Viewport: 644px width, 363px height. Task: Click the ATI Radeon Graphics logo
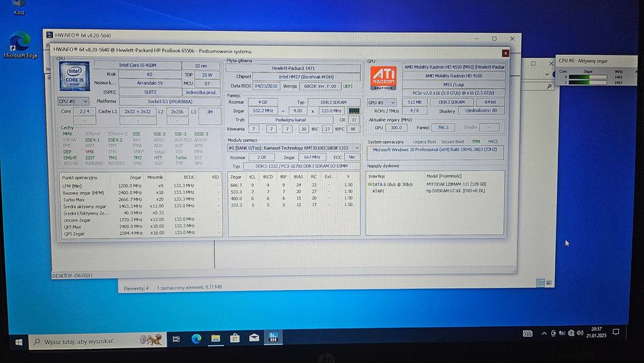coord(383,78)
